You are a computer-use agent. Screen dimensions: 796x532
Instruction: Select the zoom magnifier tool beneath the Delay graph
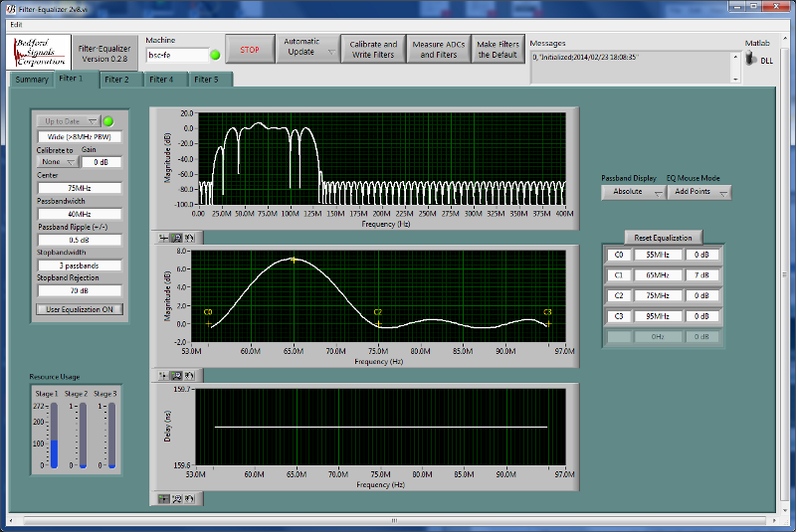176,499
